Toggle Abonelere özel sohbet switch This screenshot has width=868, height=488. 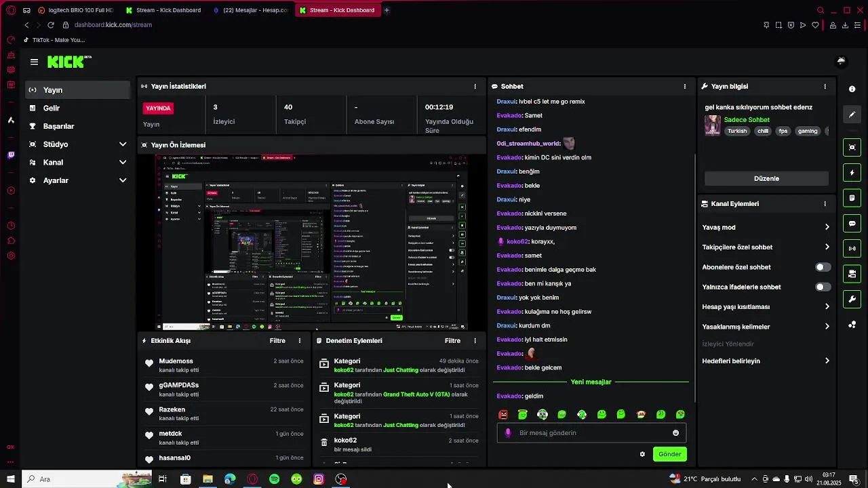pos(823,267)
